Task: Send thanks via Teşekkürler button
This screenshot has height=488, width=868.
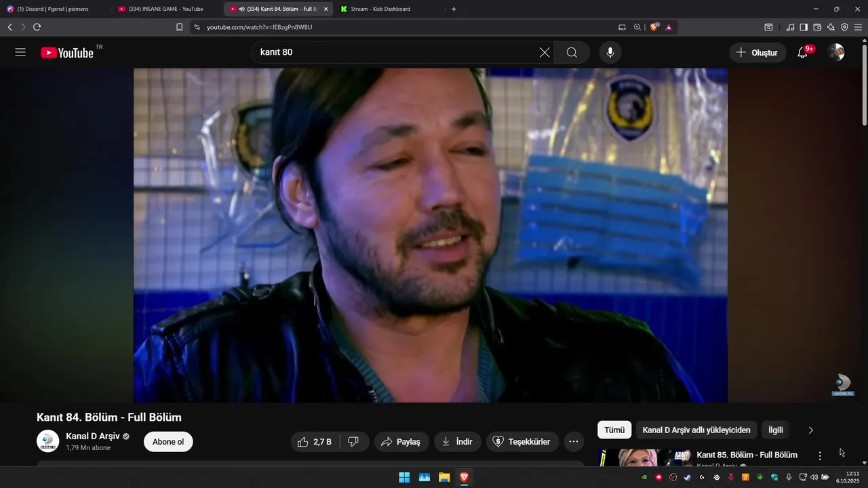Action: tap(522, 442)
